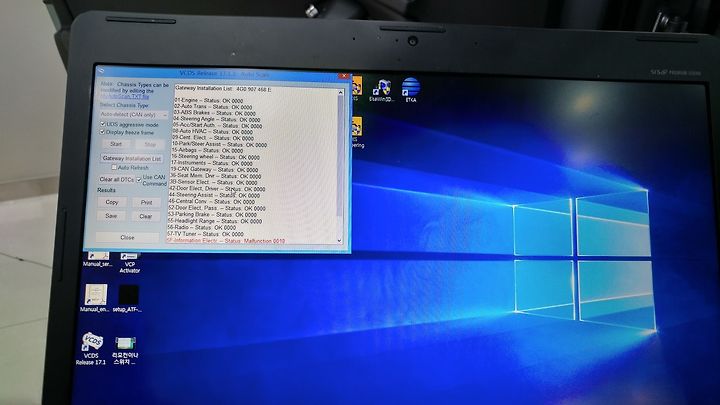Click Gateway Installation List button
720x405 pixels.
coord(131,158)
